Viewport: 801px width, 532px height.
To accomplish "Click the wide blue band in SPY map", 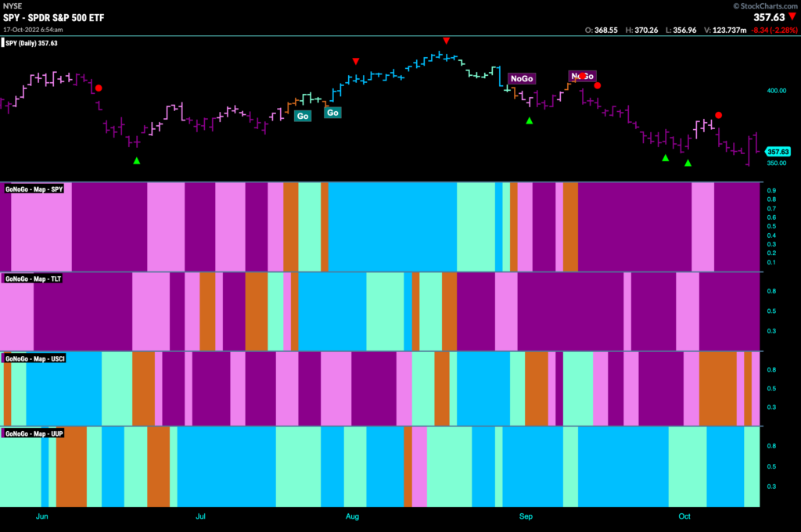I will point(393,227).
